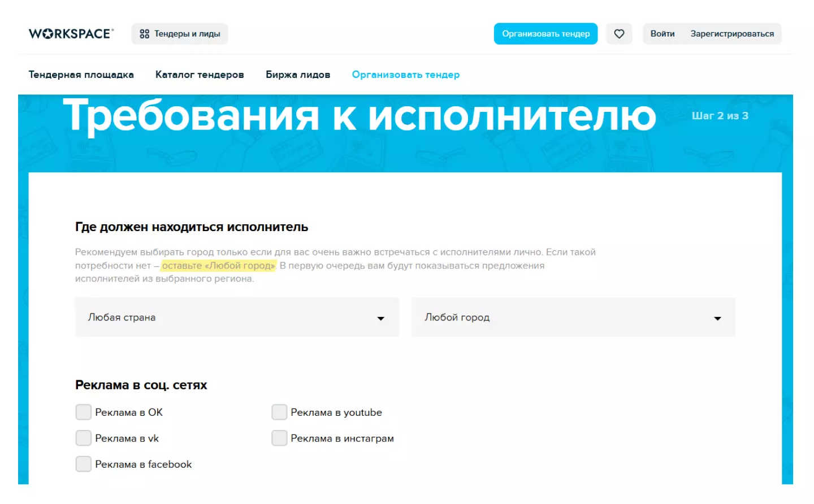Click the grid icon beside Тендеры и лиды
Screen dimensions: 814x504
point(145,34)
